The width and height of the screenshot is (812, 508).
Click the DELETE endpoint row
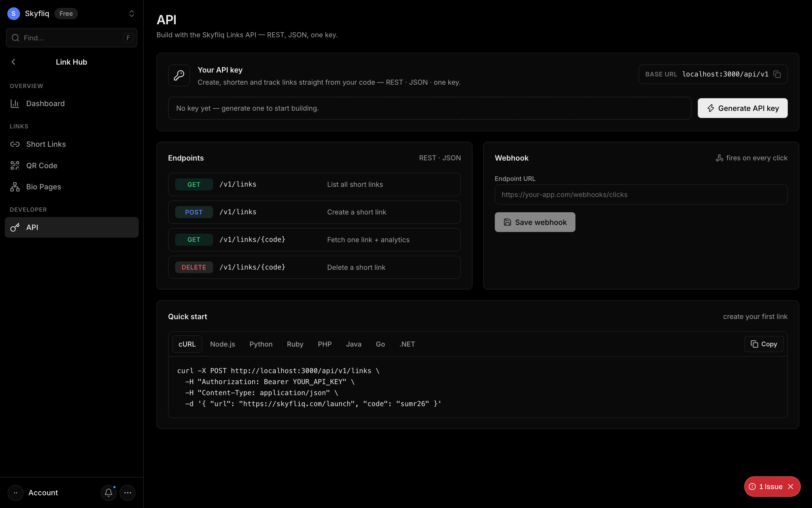(x=314, y=268)
